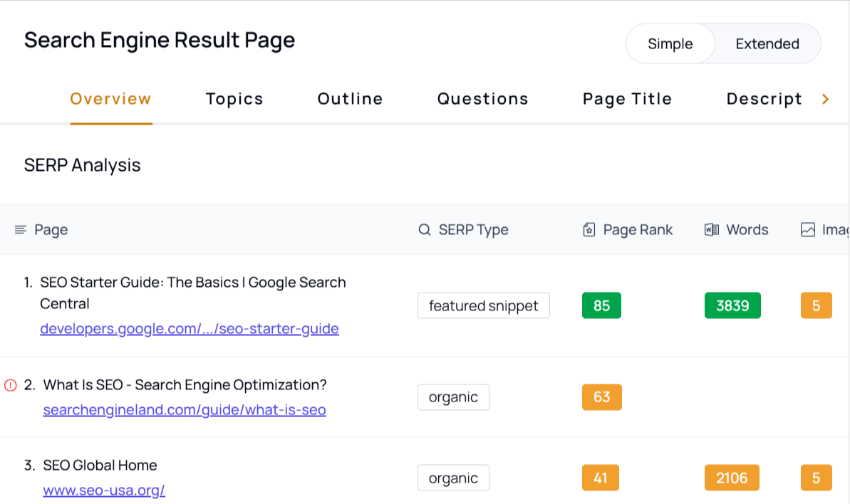Click the orange chevron to show more tabs

point(825,99)
